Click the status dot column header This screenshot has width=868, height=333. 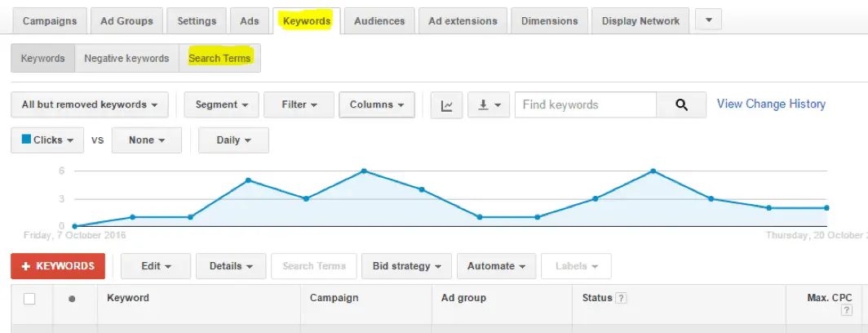[72, 299]
